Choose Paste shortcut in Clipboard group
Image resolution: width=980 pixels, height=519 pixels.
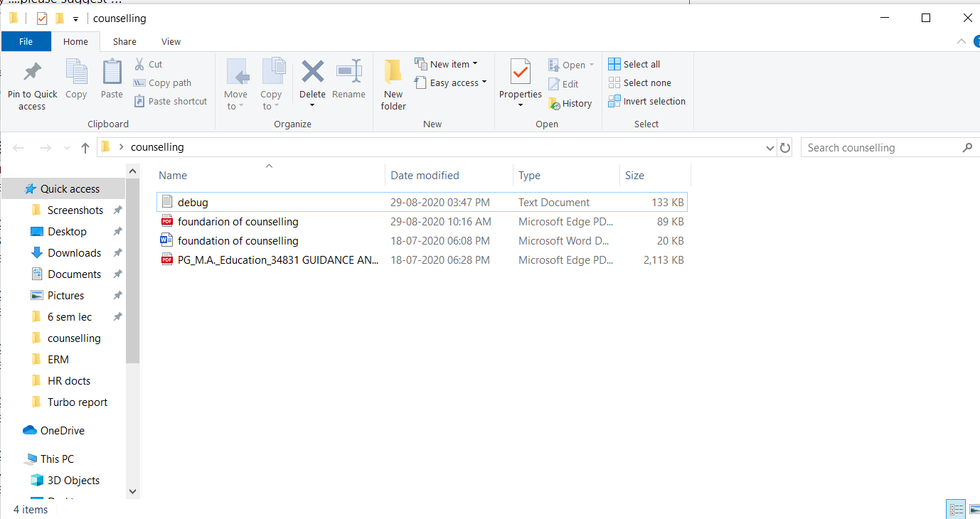point(170,101)
